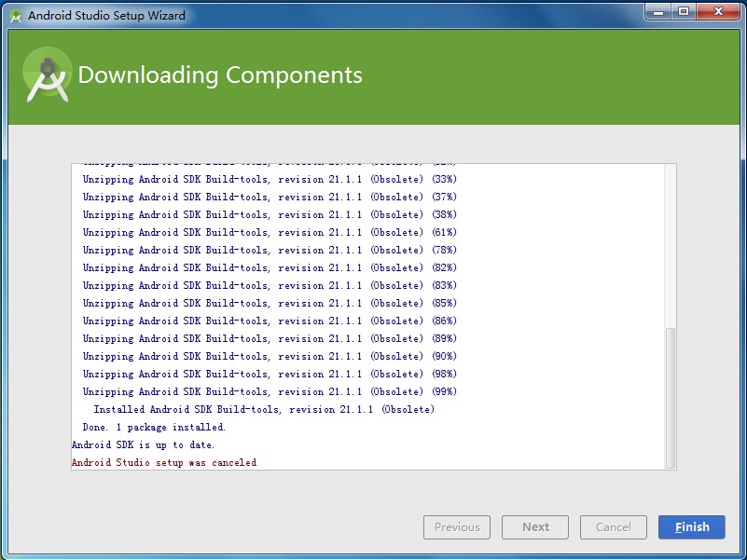This screenshot has width=747, height=560.
Task: Click the Unzipping line showing (82%)
Action: click(x=270, y=267)
